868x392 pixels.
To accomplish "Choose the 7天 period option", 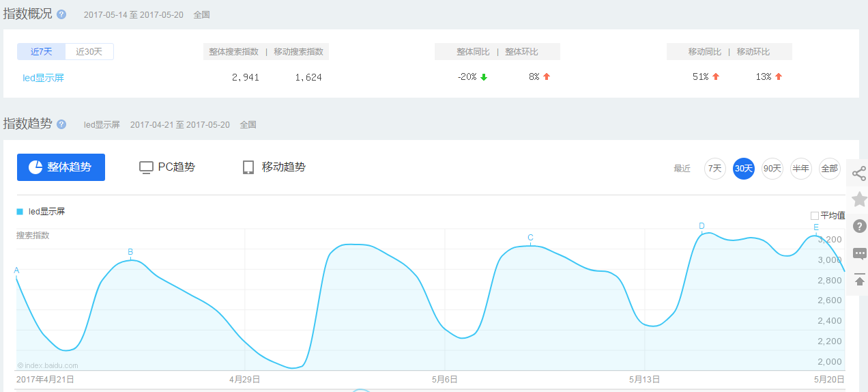I will pos(715,169).
